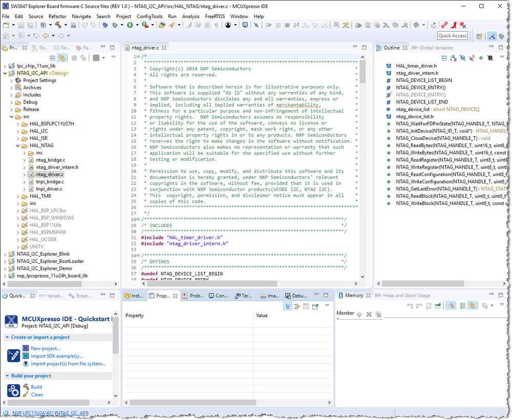Collapse All nodes in the Outline view
The width and height of the screenshot is (512, 420).
click(x=444, y=58)
